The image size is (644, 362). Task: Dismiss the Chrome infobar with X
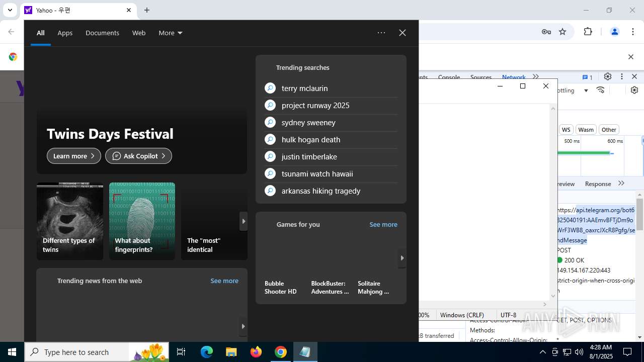coord(630,57)
